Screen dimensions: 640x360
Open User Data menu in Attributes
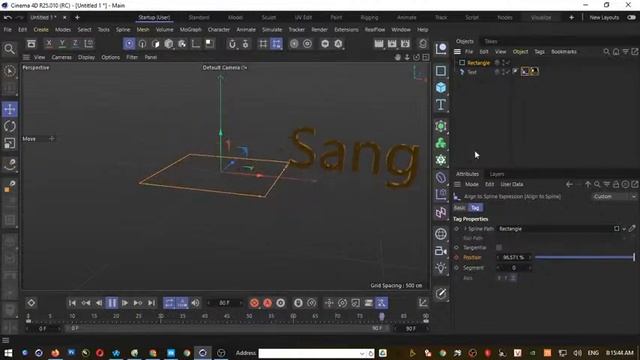point(512,184)
